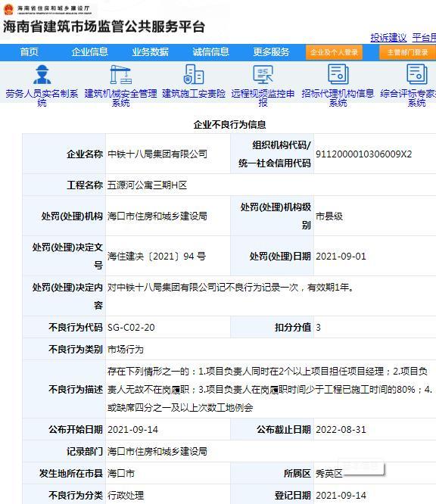Select 海口市住房和城乡建设局 in 记录部门 row
The image size is (436, 504).
point(157,451)
